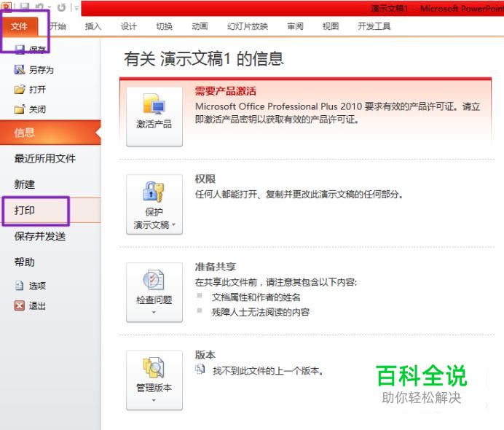504x430 pixels.
Task: Expand the 检查问题 dropdown button
Action: [154, 292]
